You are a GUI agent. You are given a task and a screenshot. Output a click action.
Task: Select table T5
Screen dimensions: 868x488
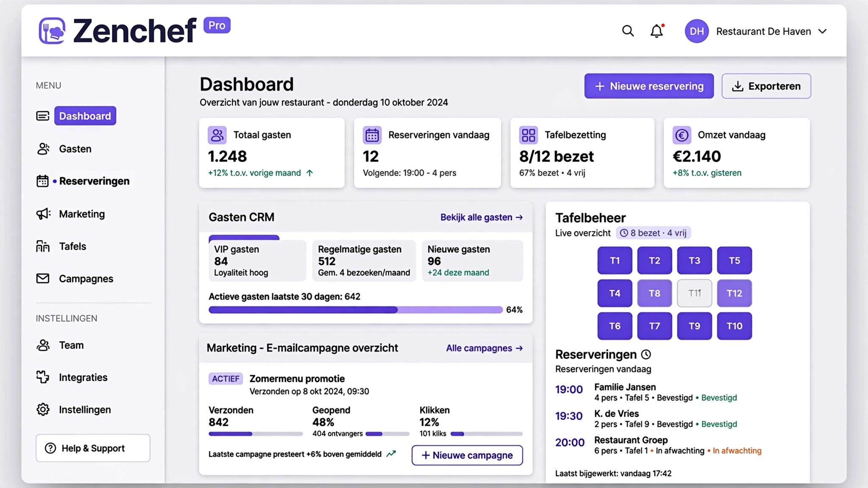point(734,261)
